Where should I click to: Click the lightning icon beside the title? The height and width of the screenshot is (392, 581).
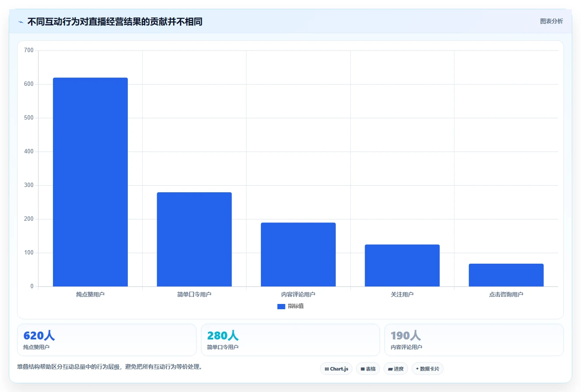pyautogui.click(x=21, y=22)
